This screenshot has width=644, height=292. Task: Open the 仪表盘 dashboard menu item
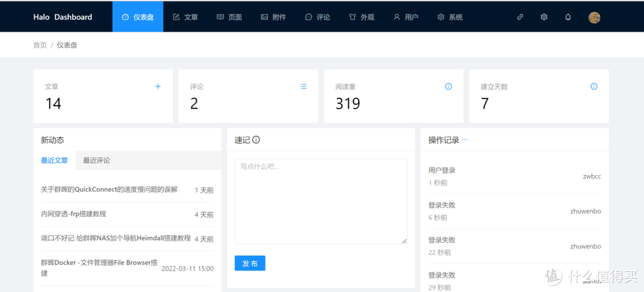click(138, 17)
